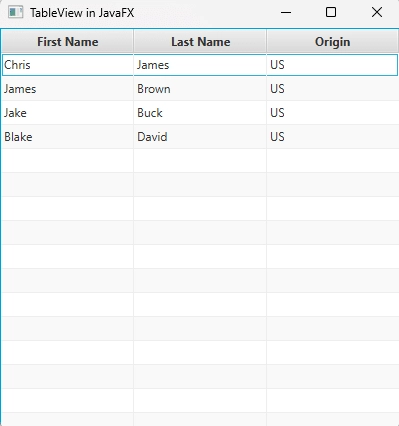Click the Origin column header
Screen dimensions: 399x426
coord(333,42)
